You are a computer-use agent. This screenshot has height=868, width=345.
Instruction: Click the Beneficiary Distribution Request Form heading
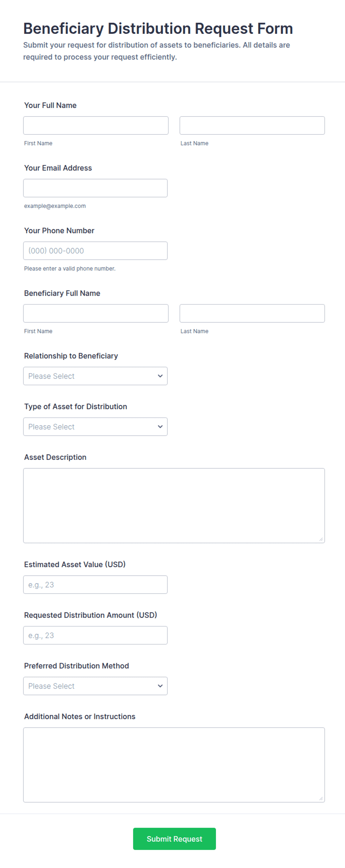point(158,29)
